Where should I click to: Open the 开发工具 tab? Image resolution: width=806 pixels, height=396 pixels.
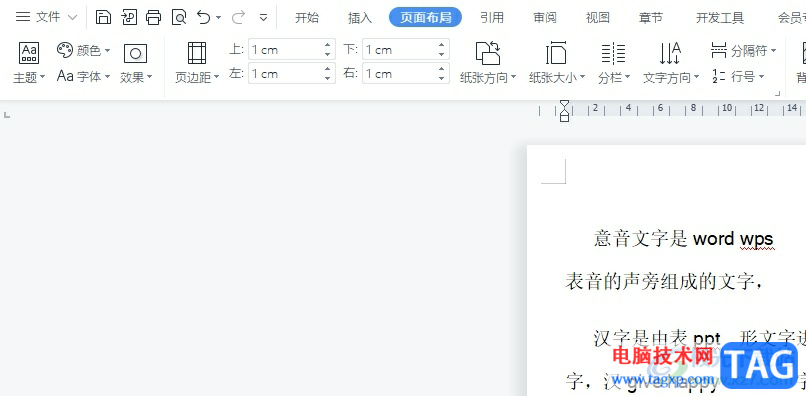coord(720,18)
